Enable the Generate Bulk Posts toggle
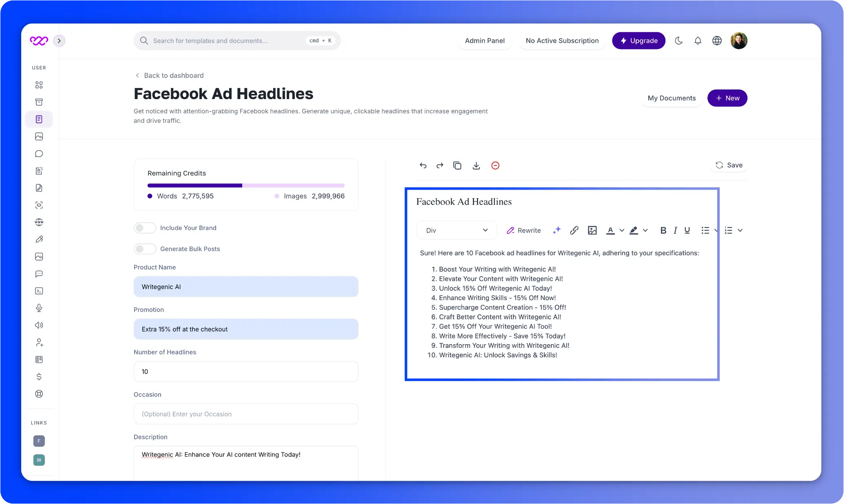Viewport: 844px width, 504px height. pos(145,249)
